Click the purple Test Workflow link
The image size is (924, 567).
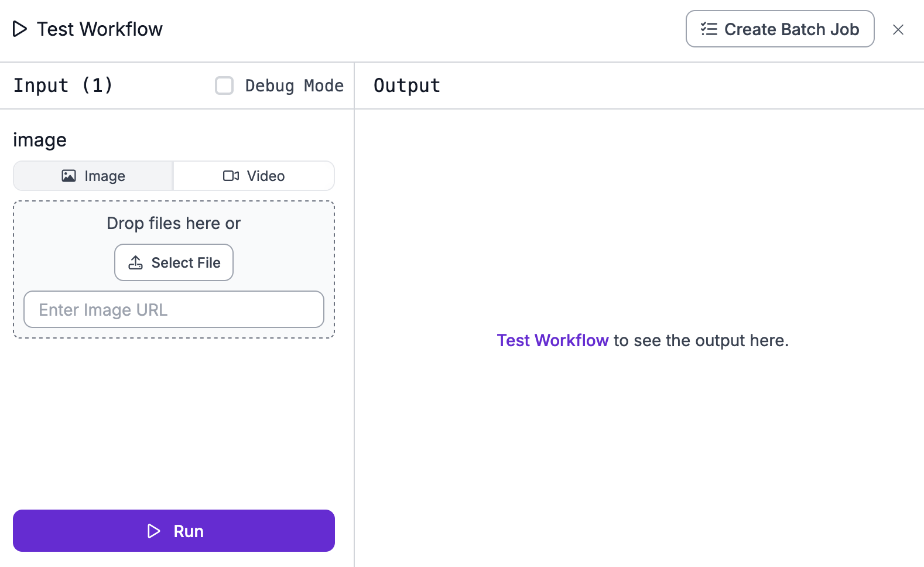[552, 340]
